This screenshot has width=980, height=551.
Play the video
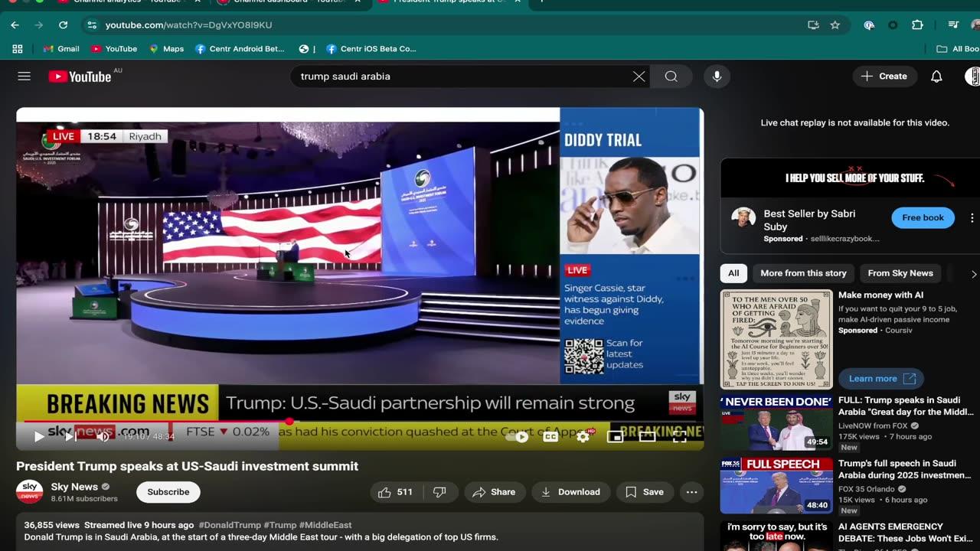click(x=38, y=436)
